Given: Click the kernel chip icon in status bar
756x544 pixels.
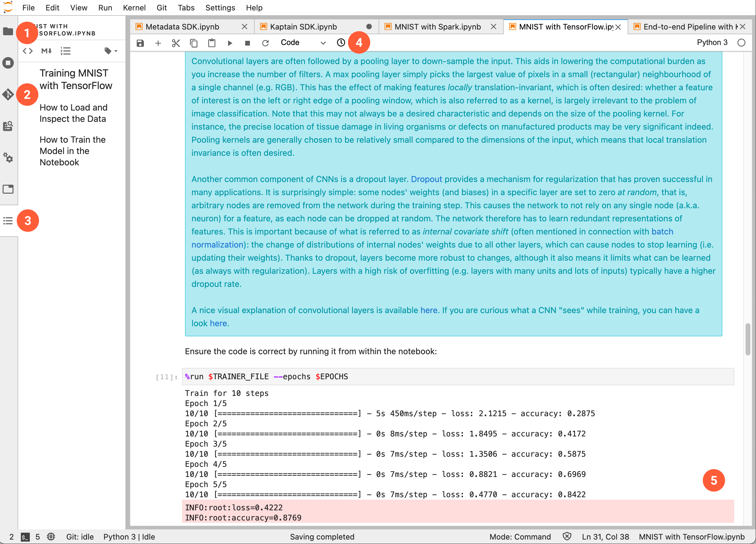Looking at the screenshot, I should [x=51, y=537].
